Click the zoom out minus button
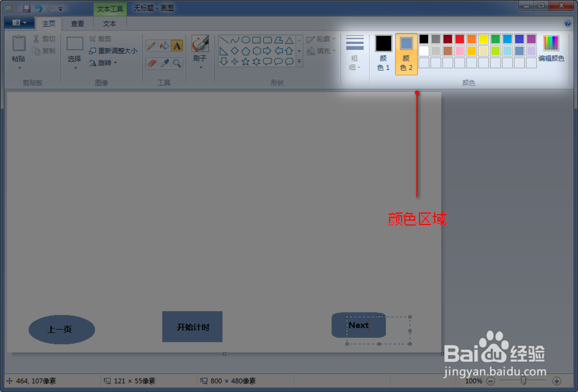This screenshot has height=392, width=578. (491, 381)
